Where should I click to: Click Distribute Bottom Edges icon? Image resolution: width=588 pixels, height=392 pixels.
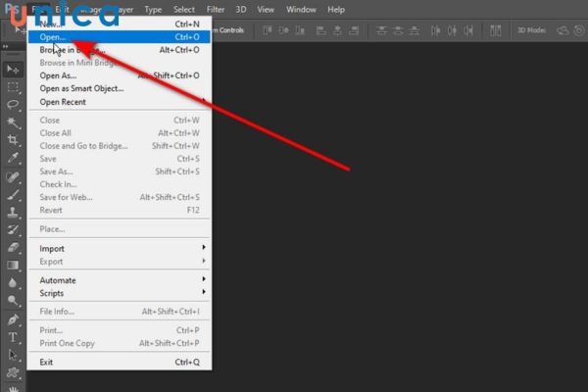[414, 30]
